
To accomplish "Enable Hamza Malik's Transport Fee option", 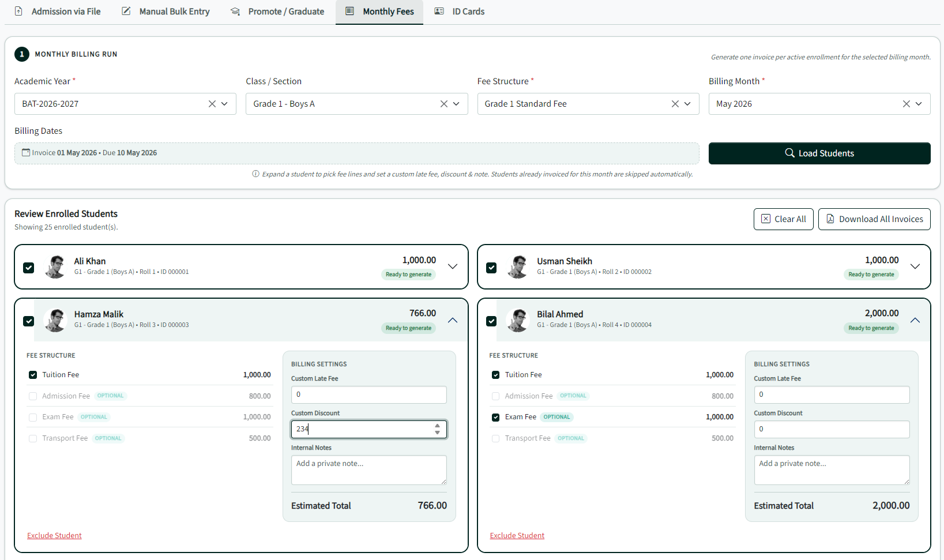I will pos(33,438).
